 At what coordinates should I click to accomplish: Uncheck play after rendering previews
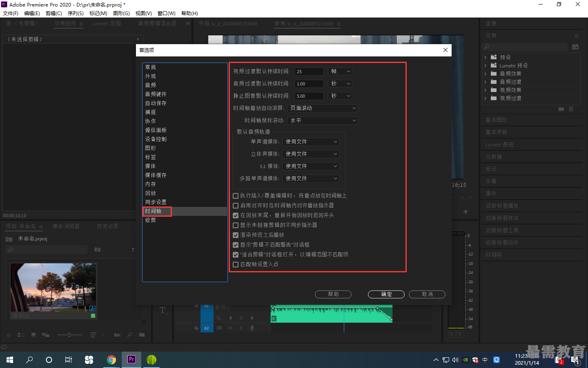[x=236, y=235]
